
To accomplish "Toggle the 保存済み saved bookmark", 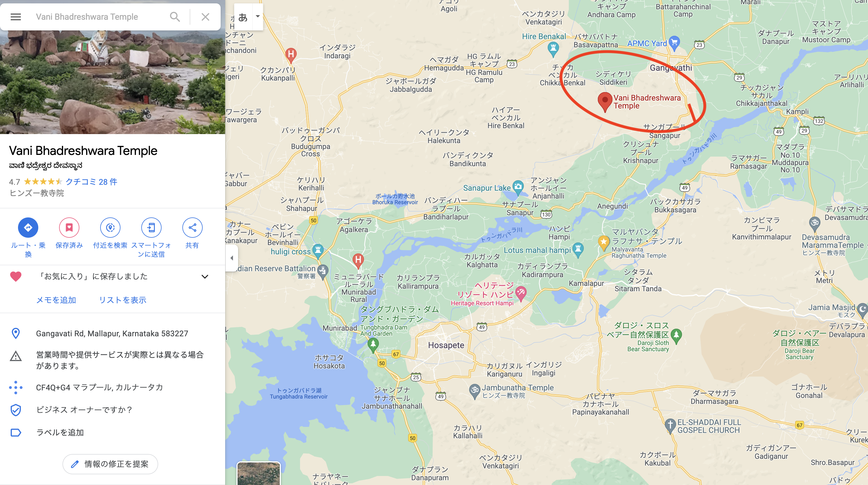I will 69,228.
